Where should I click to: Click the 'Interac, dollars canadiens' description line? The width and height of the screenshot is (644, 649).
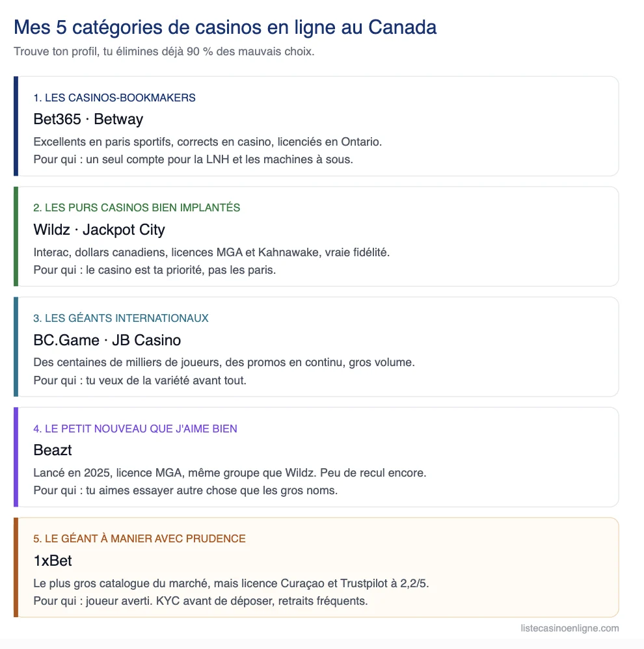point(211,252)
